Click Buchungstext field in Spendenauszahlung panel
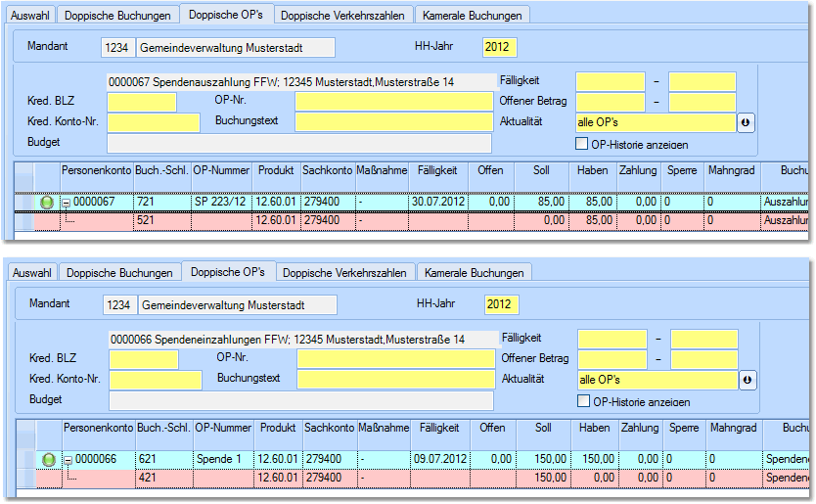Image resolution: width=816 pixels, height=504 pixels. pos(393,122)
